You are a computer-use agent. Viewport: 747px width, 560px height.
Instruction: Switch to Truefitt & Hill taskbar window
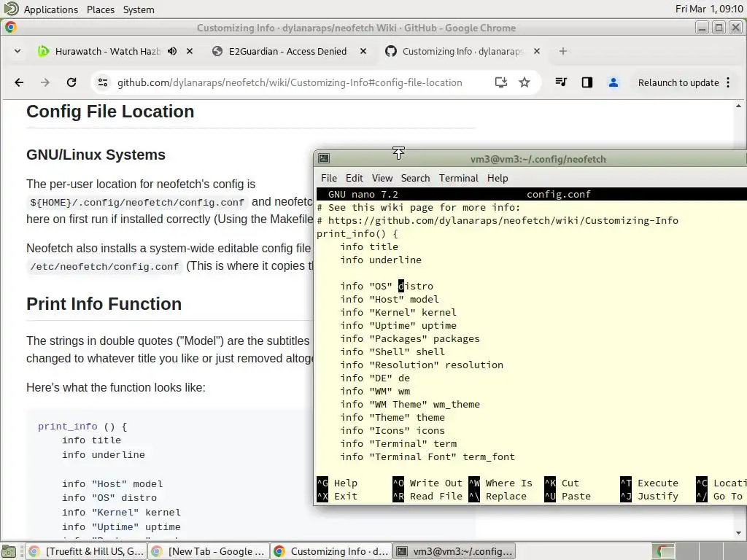click(x=86, y=551)
